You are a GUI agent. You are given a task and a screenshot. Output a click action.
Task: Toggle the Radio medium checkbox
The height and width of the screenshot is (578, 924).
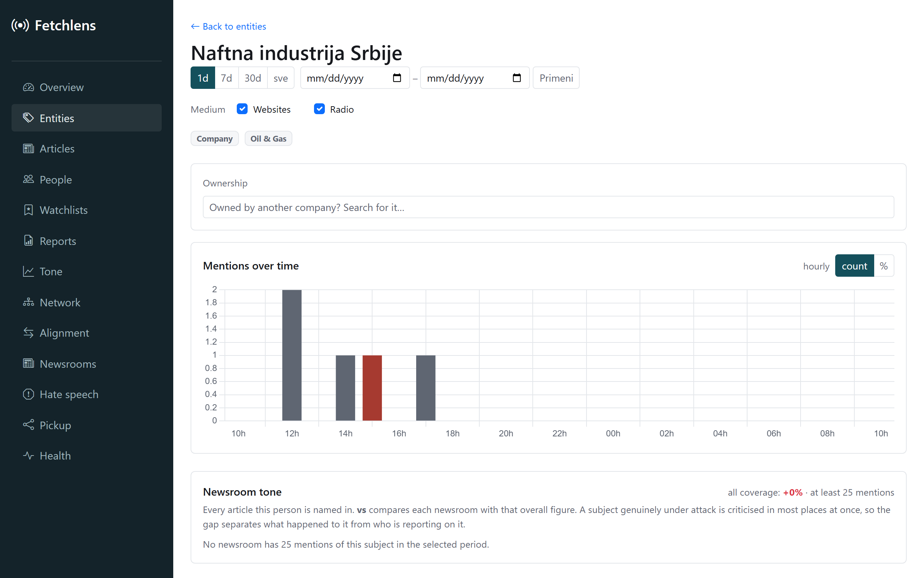(319, 109)
